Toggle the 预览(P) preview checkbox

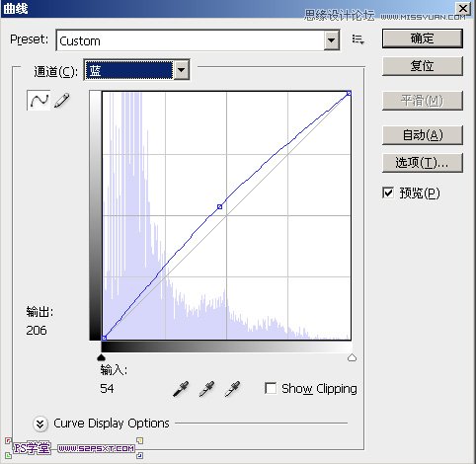[388, 193]
